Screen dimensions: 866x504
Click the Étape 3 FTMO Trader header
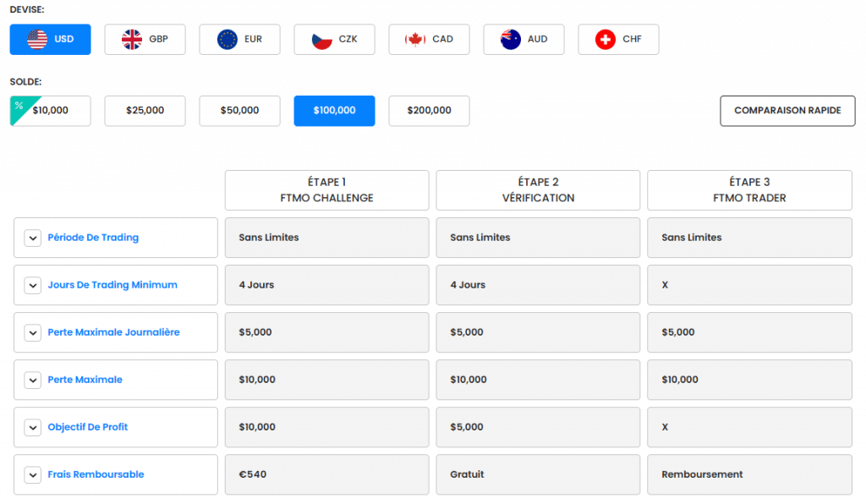[749, 190]
